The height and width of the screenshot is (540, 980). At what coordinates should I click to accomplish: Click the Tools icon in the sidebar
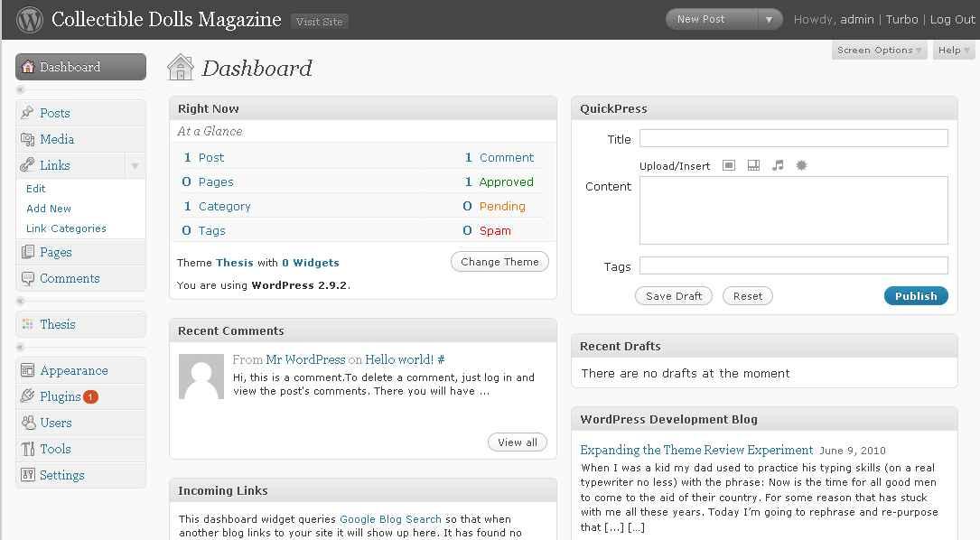27,449
